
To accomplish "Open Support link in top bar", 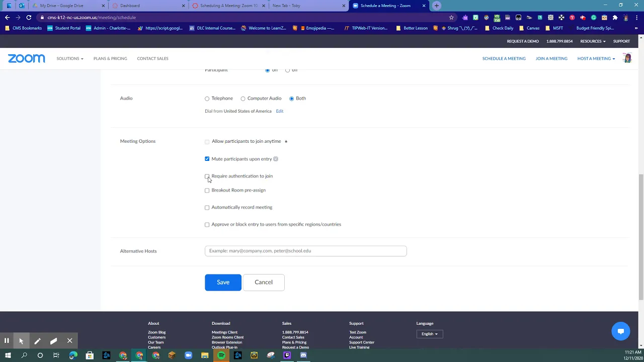I will (621, 41).
